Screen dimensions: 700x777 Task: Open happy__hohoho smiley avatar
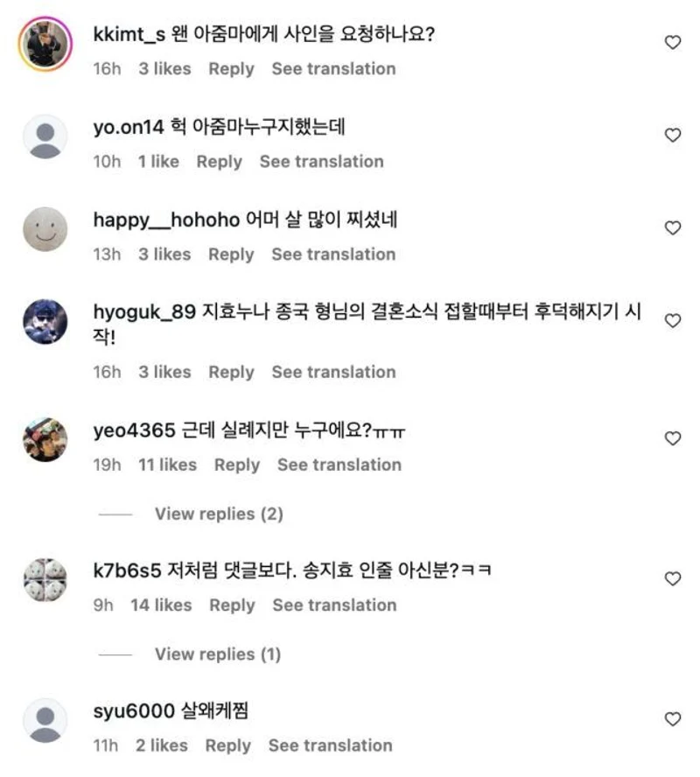point(44,230)
